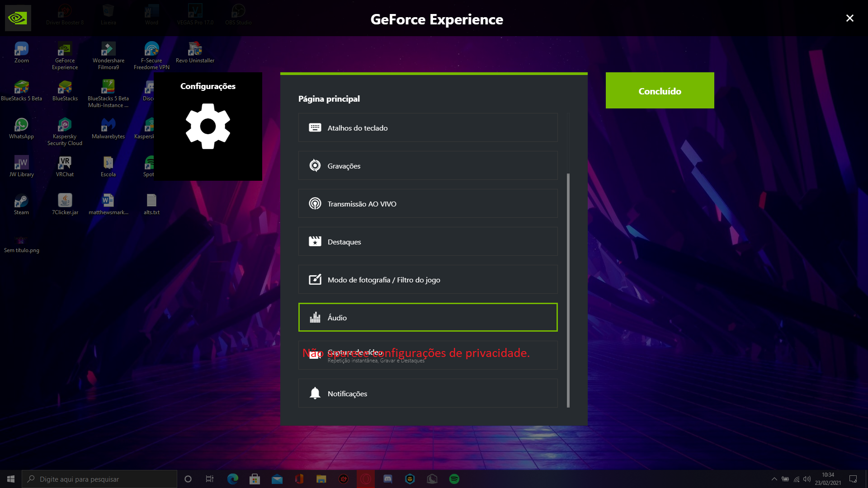This screenshot has height=488, width=868.
Task: Open Escola folder on desktop
Action: point(108,166)
